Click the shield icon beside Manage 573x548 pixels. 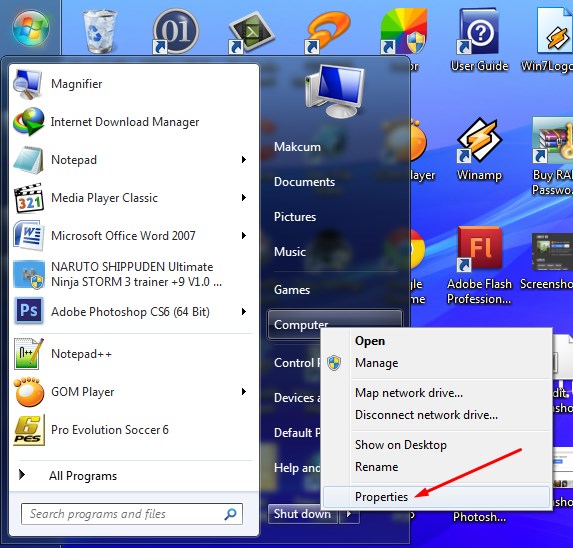click(334, 363)
